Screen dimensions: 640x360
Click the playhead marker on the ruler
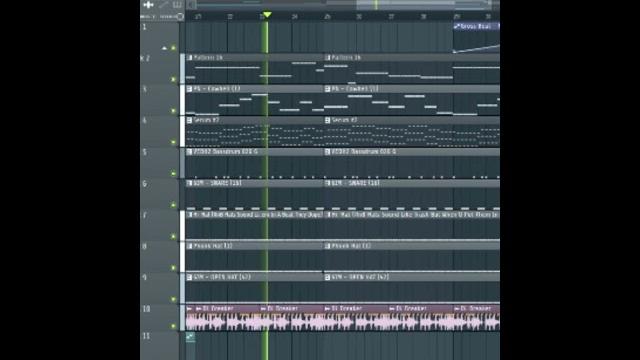click(267, 15)
